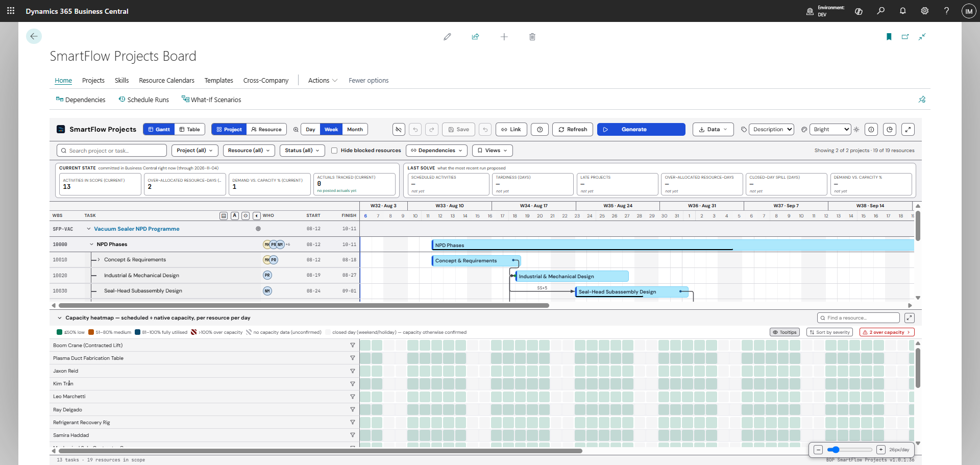980x465 pixels.
Task: Click the plus icon to create new
Action: [504, 37]
